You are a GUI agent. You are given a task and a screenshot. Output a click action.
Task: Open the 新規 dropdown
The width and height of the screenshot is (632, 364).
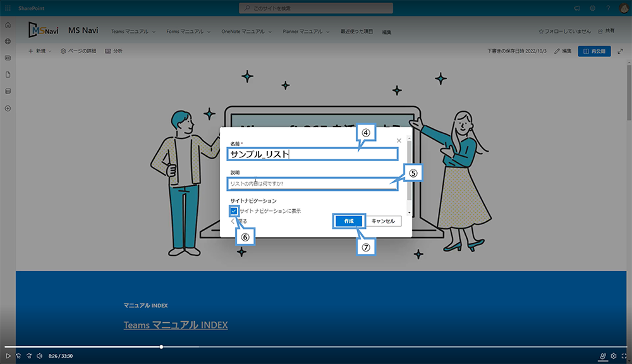(40, 51)
